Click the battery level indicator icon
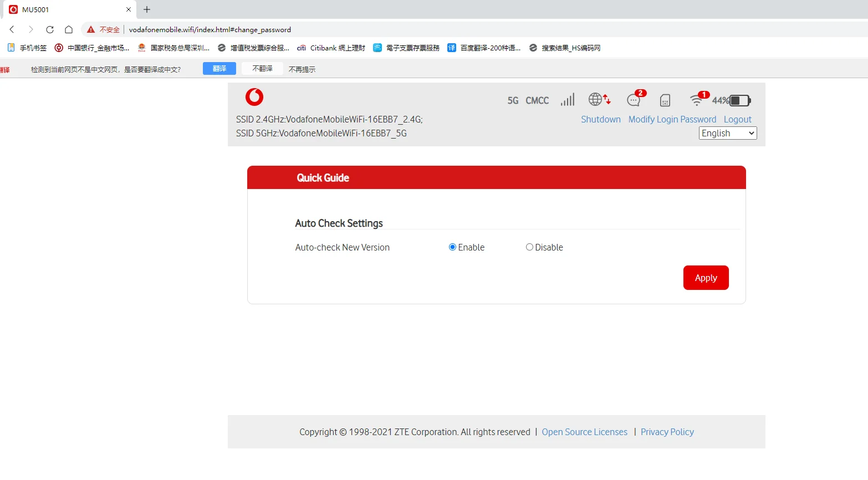Screen dimensions: 868x480 (740, 100)
